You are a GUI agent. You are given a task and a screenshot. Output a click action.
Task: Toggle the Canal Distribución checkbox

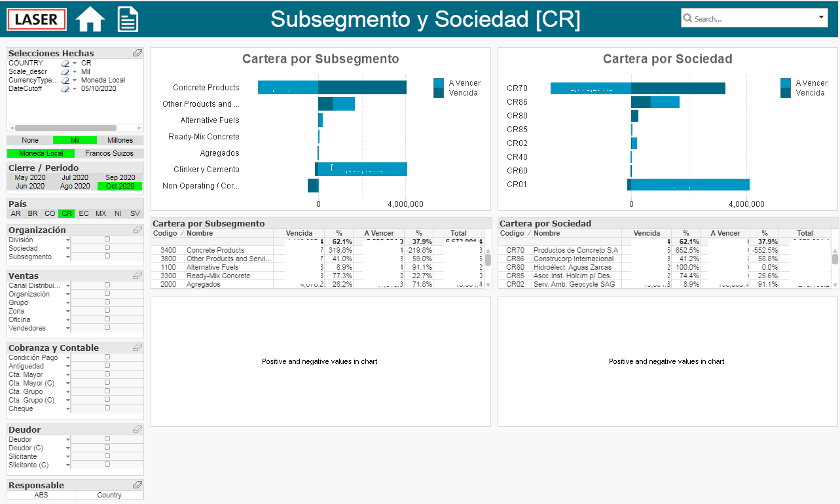click(107, 285)
